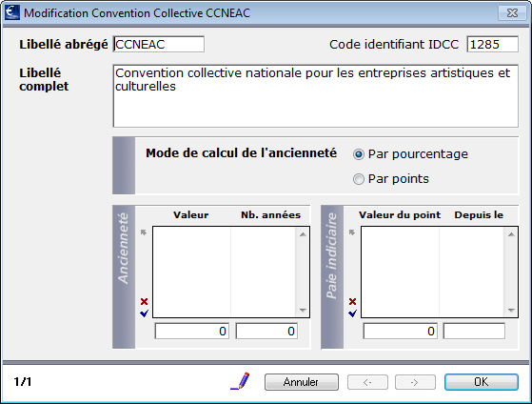Viewport: 532px width, 404px height.
Task: Click the small arrow icon beside Ancienneté list
Action: pyautogui.click(x=144, y=232)
